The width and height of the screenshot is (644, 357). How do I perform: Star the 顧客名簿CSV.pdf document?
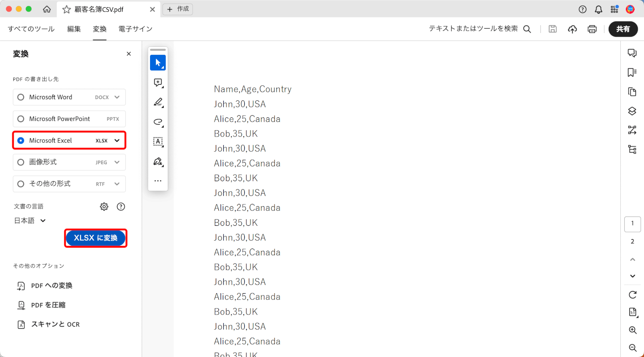67,9
